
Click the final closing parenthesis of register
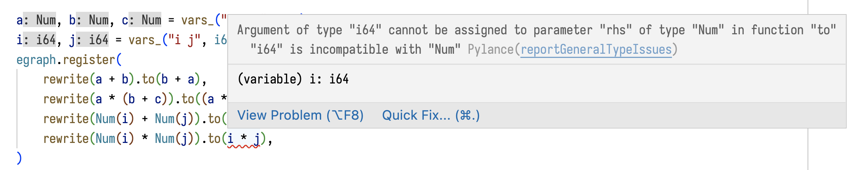[19, 158]
